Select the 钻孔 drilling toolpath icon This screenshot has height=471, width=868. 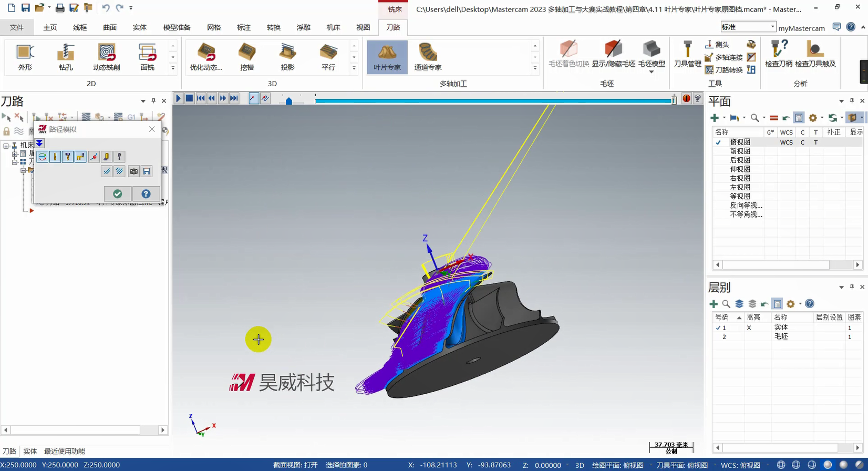66,57
